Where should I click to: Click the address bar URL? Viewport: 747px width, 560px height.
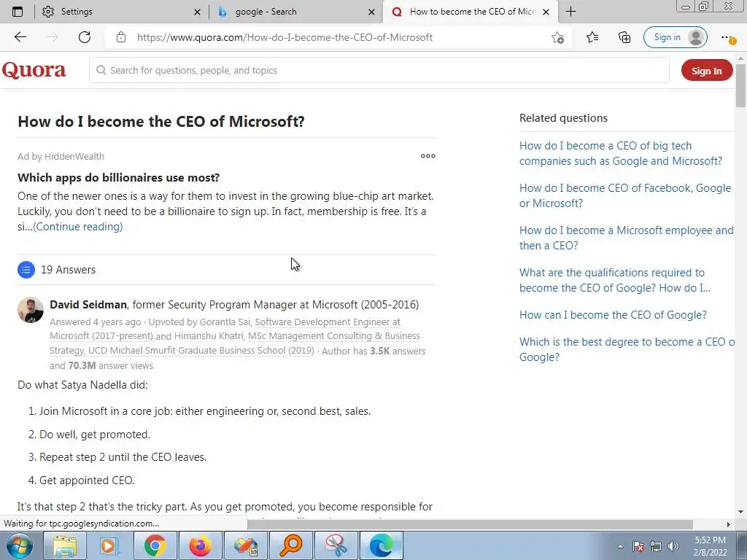pos(285,37)
